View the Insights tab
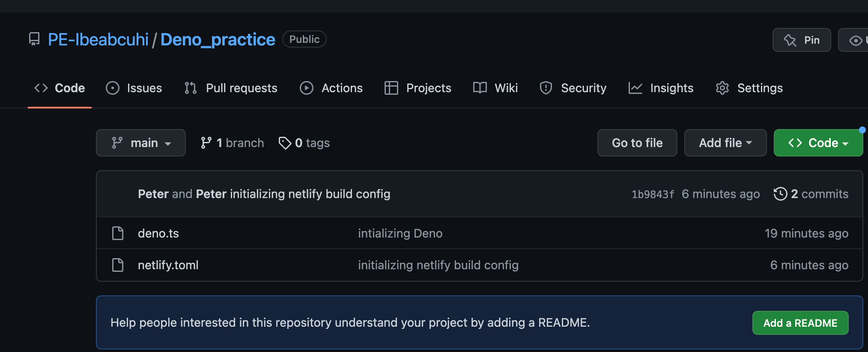This screenshot has width=868, height=352. tap(661, 88)
